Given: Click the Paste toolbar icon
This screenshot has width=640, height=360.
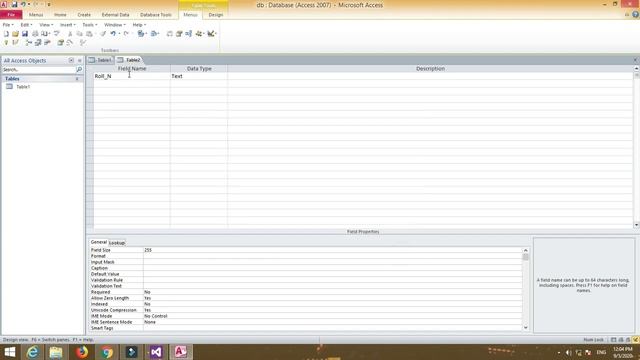Looking at the screenshot, I should [x=89, y=34].
